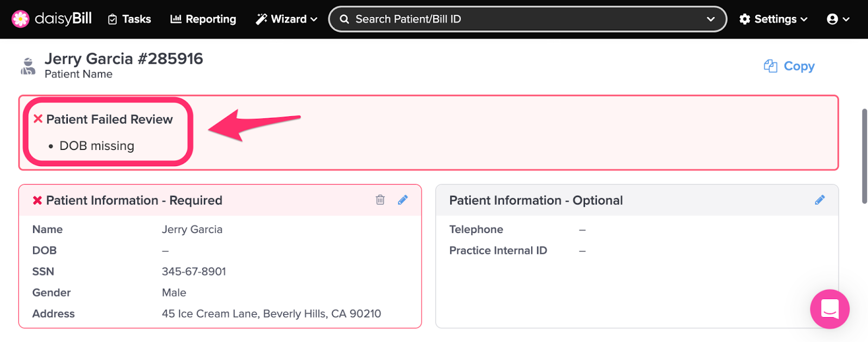Open the Tasks menu item
This screenshot has width=868, height=342.
(129, 19)
